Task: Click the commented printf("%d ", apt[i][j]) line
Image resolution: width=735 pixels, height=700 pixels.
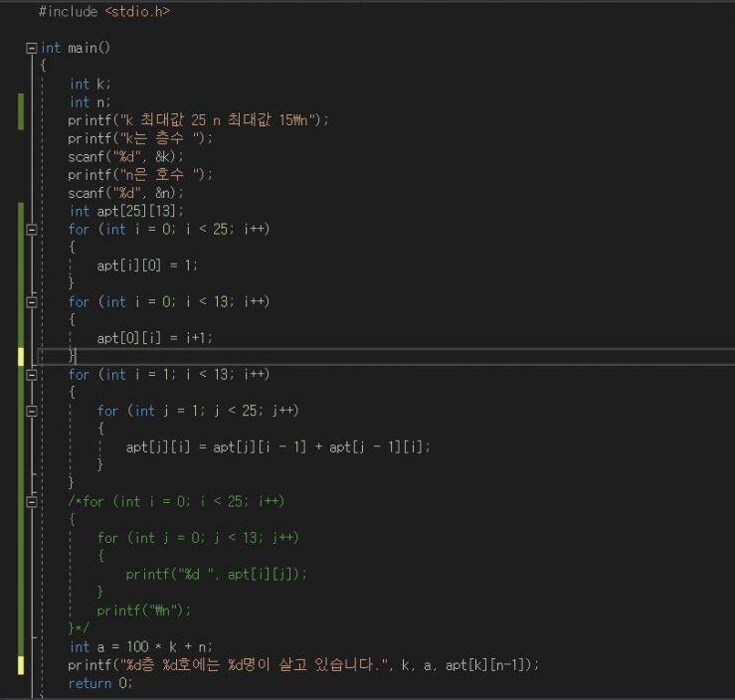Action: coord(217,575)
